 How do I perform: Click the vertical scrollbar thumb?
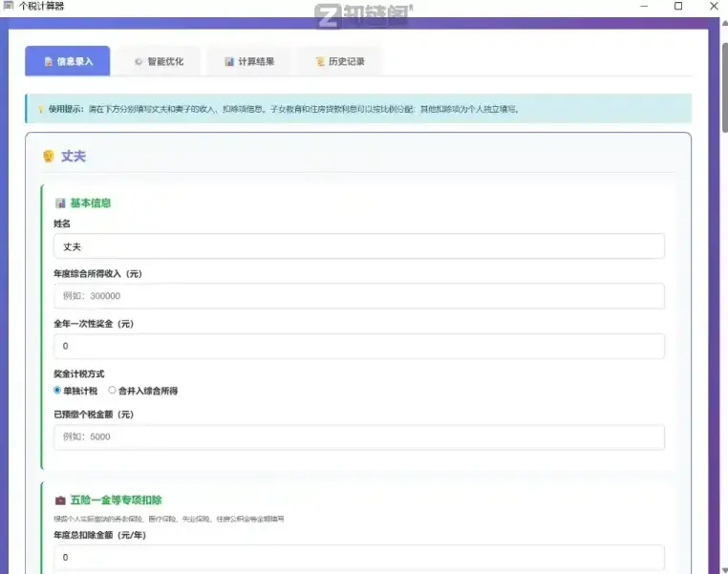724,88
